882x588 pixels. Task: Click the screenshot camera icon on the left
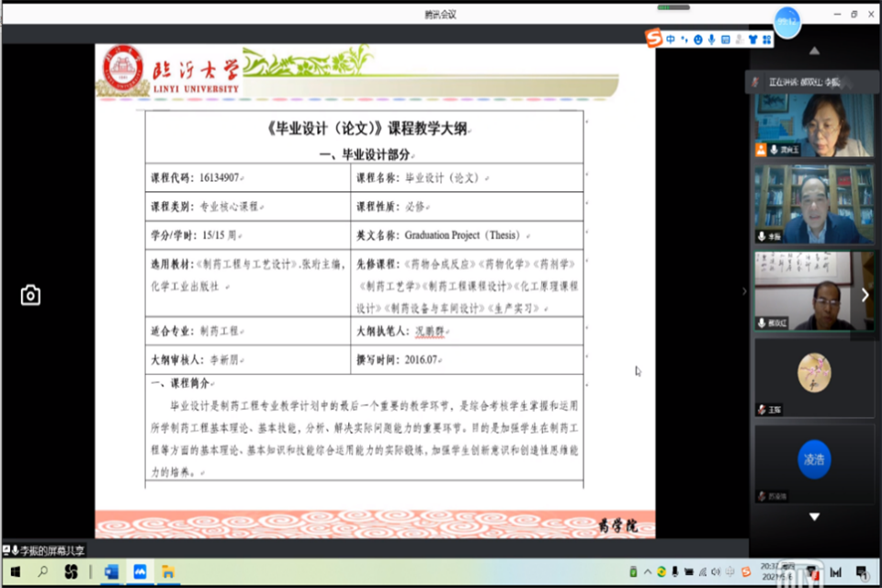30,295
